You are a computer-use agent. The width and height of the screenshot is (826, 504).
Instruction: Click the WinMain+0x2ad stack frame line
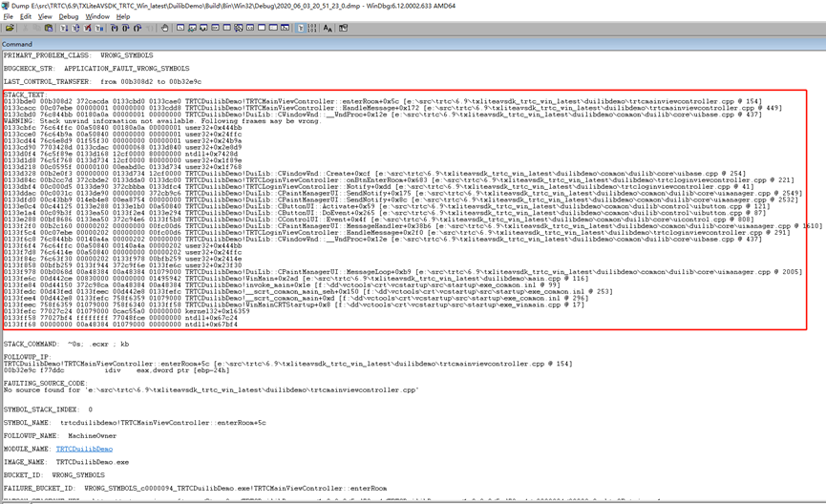(x=295, y=279)
